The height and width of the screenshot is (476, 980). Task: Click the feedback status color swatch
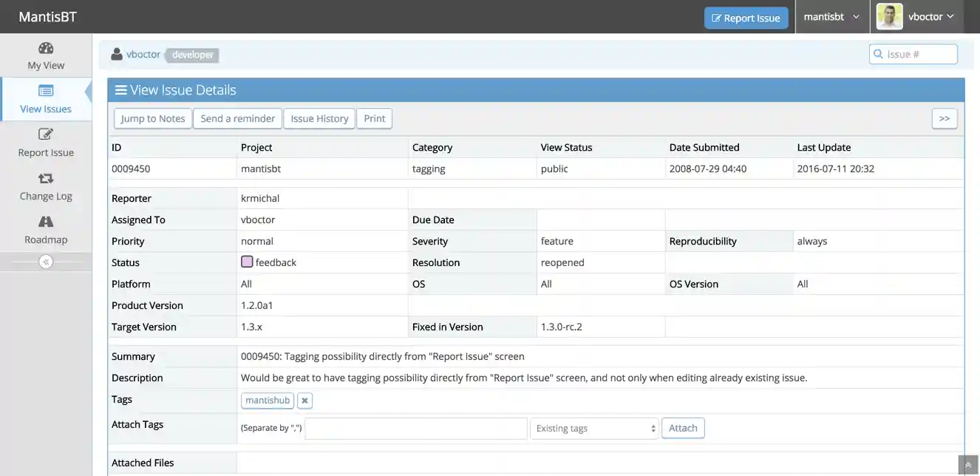[x=246, y=262]
